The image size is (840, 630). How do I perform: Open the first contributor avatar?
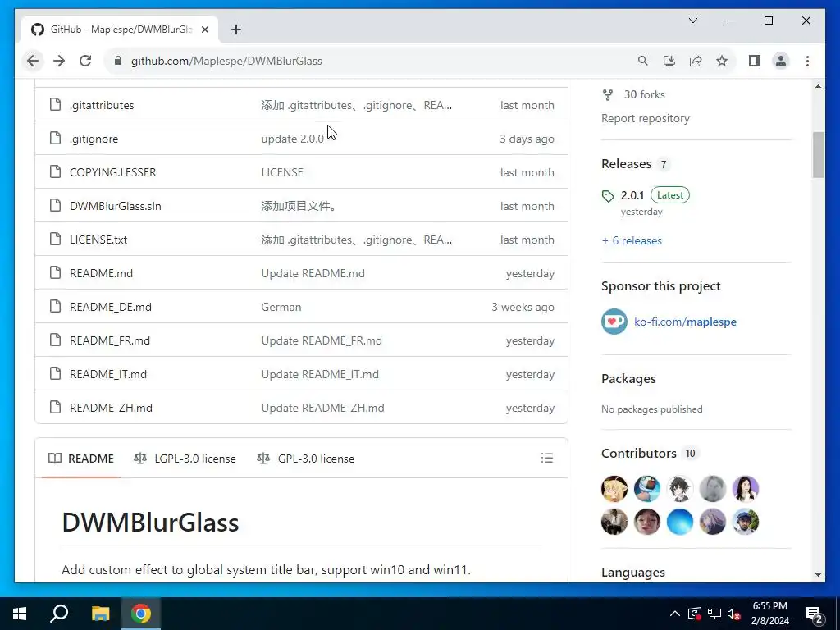[x=614, y=489]
